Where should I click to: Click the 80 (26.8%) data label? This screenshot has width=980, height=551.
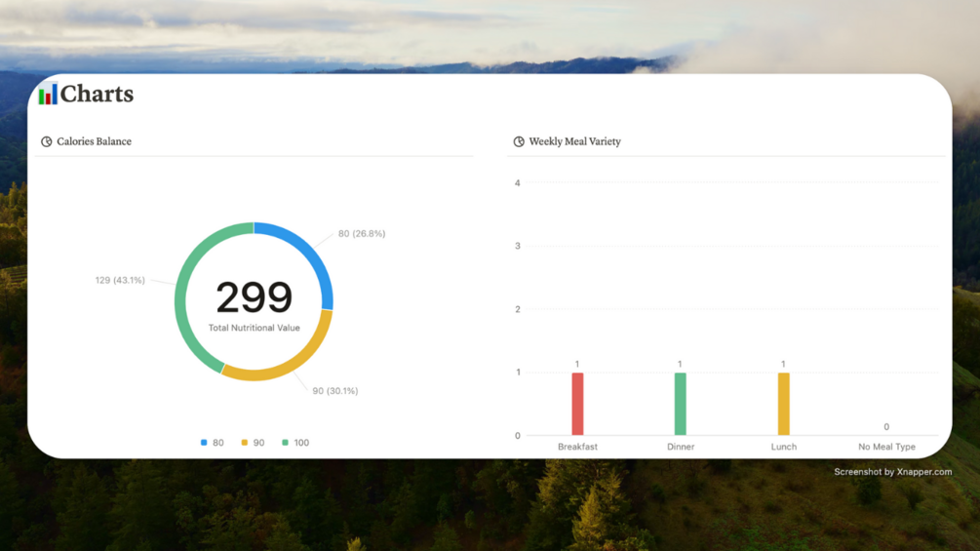click(x=362, y=234)
